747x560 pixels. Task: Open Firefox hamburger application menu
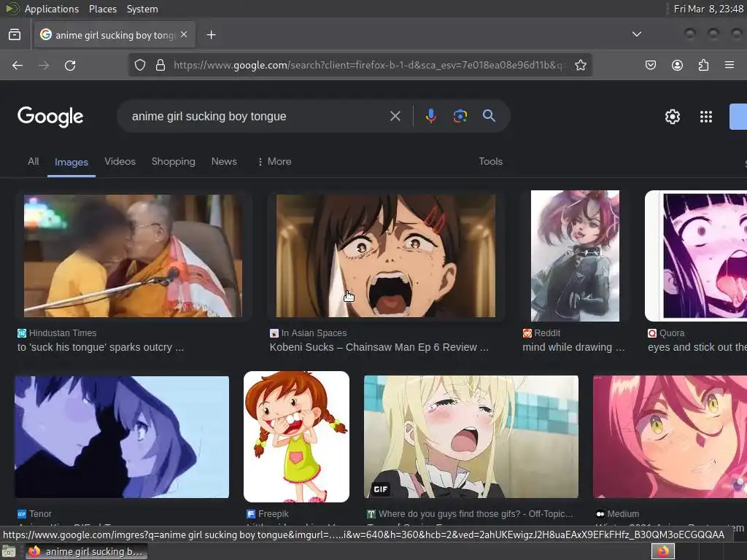[729, 65]
